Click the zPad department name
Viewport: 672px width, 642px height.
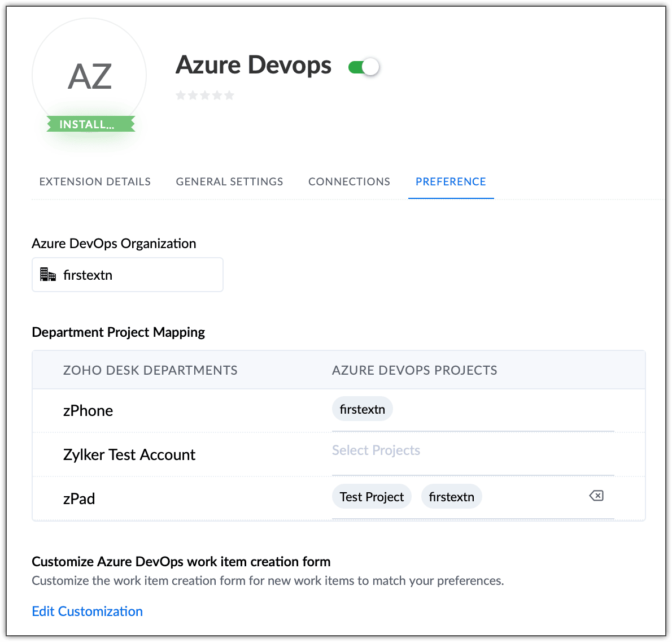coord(79,499)
